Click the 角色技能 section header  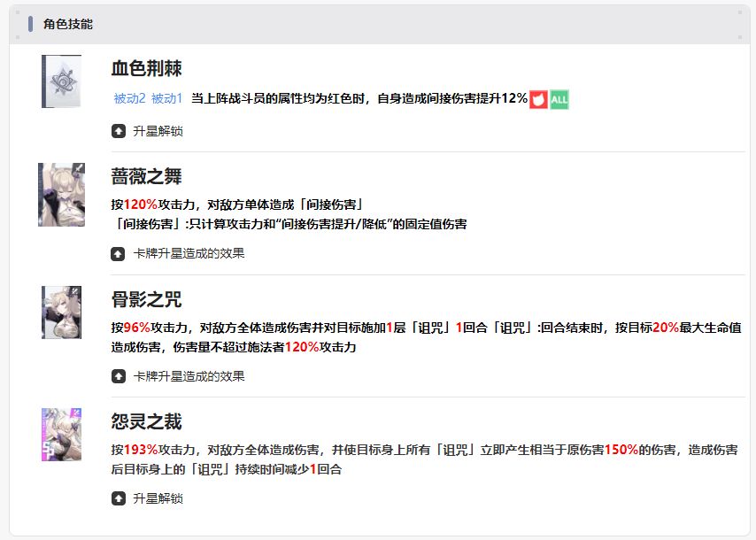coord(68,24)
